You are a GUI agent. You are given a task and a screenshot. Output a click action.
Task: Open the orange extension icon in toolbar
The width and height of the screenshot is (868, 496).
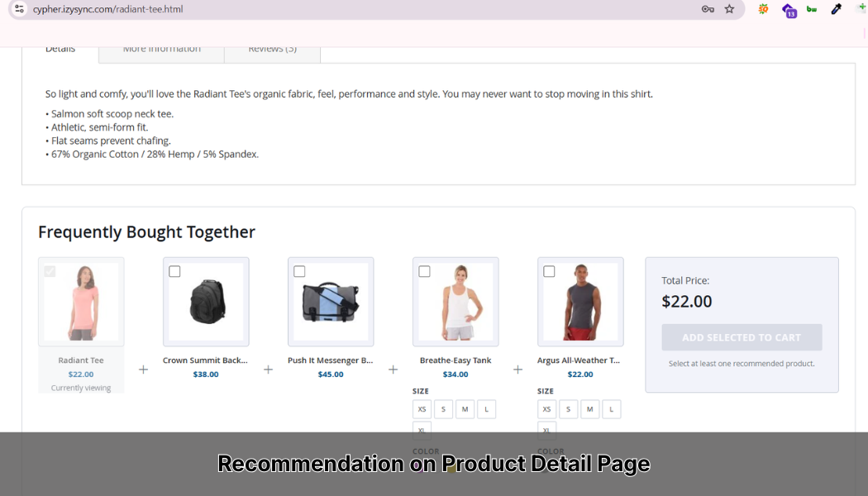763,9
